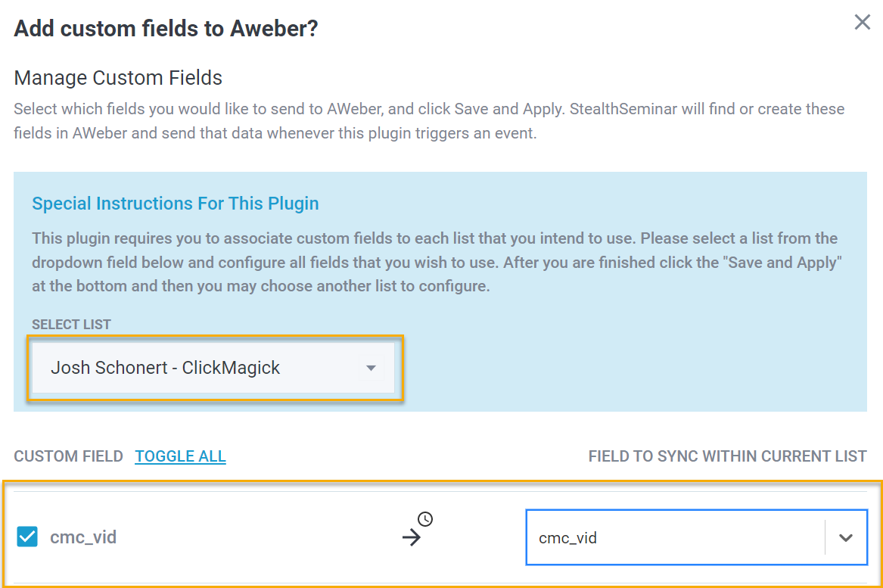Viewport: 883px width, 588px height.
Task: Click the Toggle All link
Action: point(180,456)
